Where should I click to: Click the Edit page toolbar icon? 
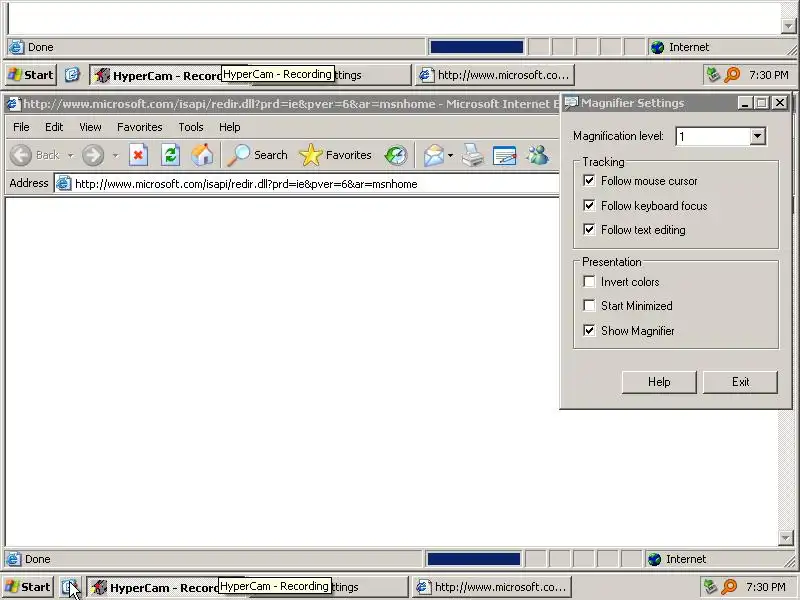[505, 156]
